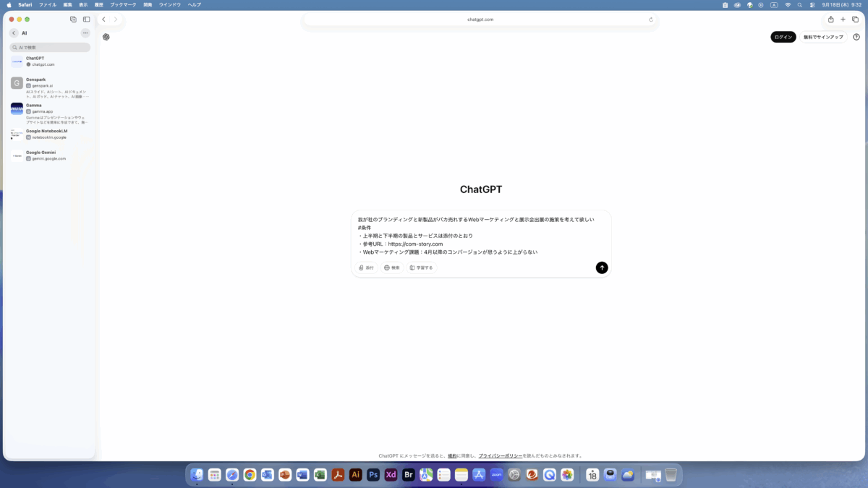Viewport: 868px width, 488px height.
Task: Open the ウインドウ menu
Action: point(169,4)
